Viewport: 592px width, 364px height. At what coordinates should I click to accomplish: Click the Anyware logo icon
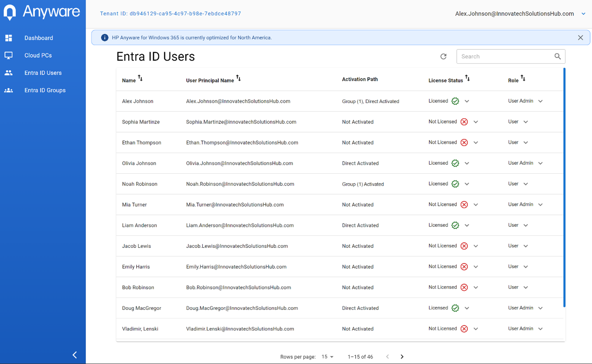pos(10,12)
